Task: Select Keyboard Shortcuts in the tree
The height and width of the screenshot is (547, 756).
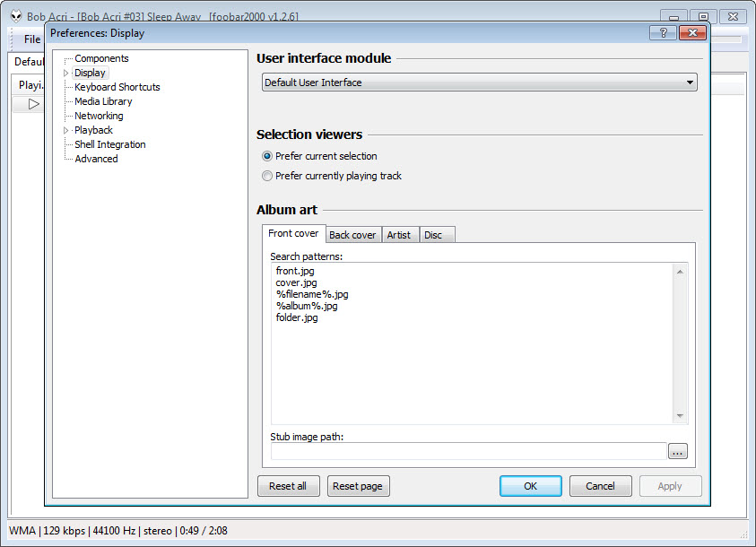Action: point(117,87)
